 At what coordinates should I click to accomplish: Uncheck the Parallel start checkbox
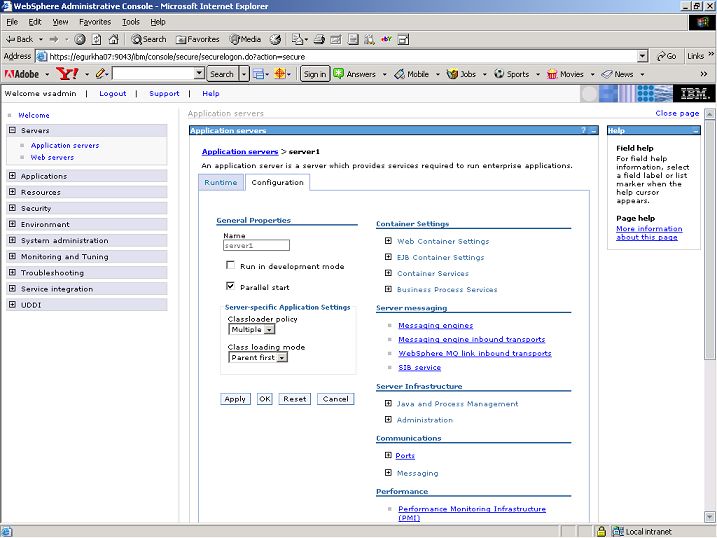tap(230, 286)
